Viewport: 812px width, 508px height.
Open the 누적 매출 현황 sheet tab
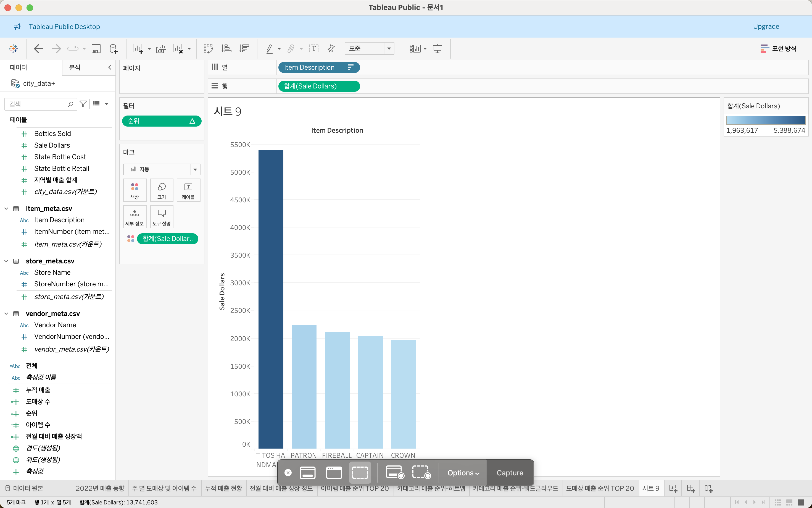tap(223, 488)
